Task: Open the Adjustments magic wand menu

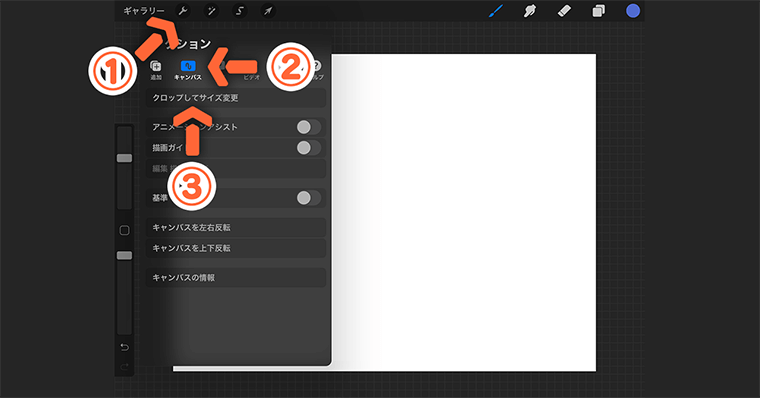Action: [211, 11]
